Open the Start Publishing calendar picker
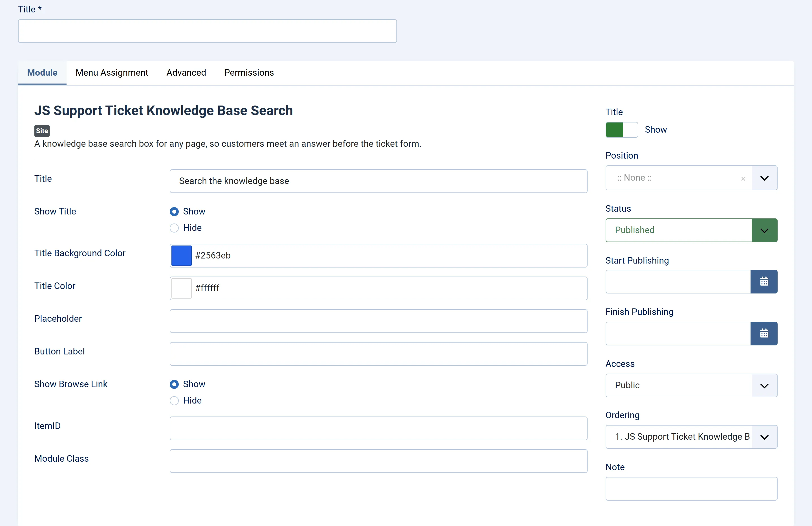Image resolution: width=812 pixels, height=526 pixels. [764, 281]
